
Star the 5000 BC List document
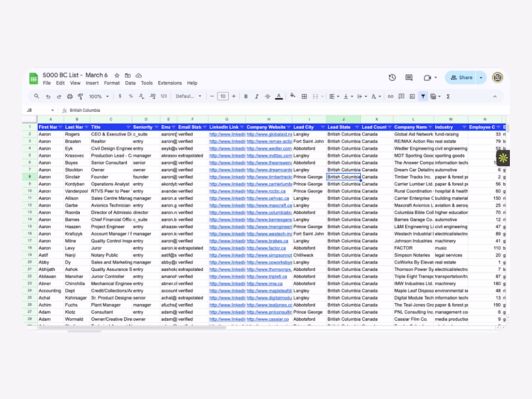point(117,75)
